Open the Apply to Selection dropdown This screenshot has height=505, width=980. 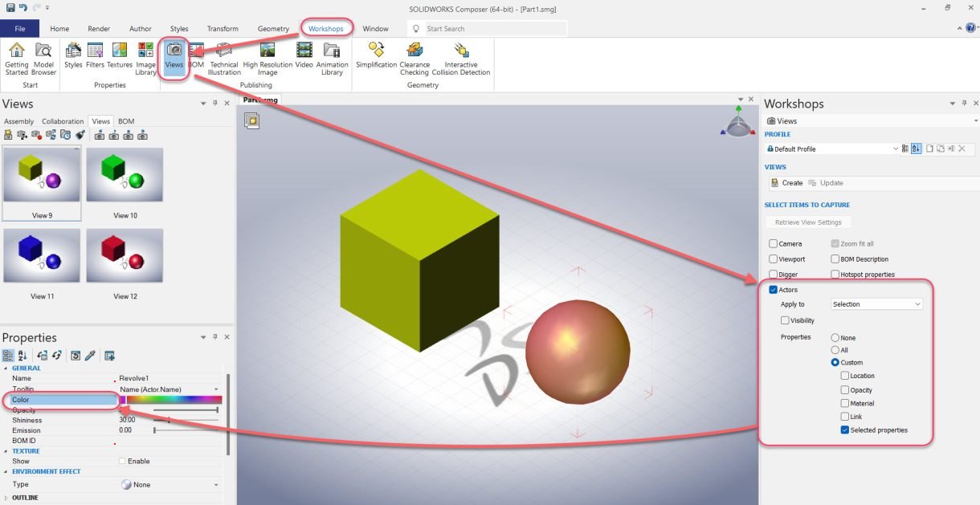(x=876, y=304)
